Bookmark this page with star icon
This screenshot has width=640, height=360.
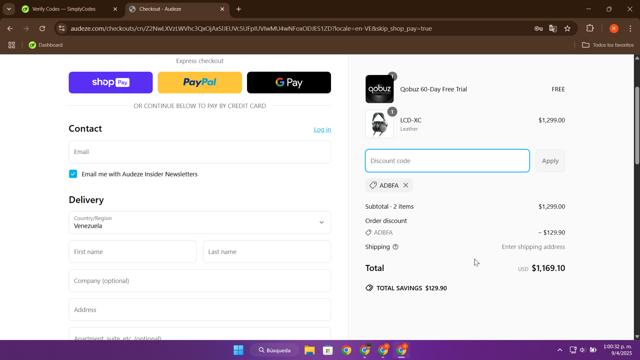[x=567, y=29]
